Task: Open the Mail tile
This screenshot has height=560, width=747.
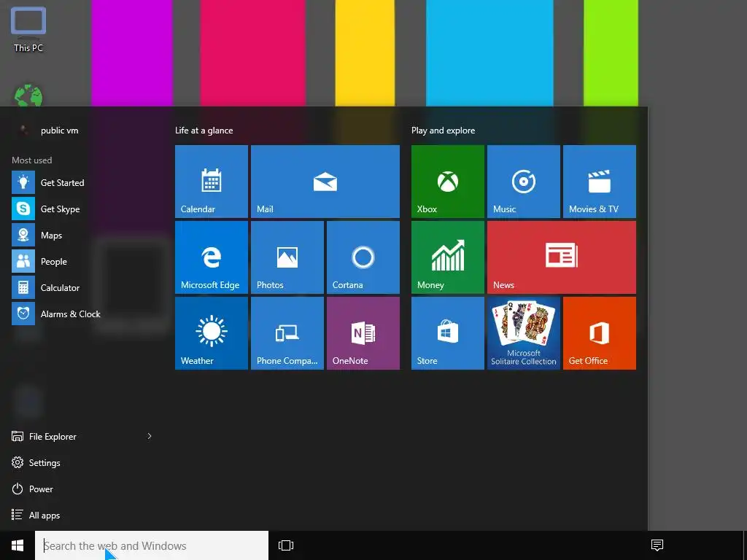Action: click(325, 182)
